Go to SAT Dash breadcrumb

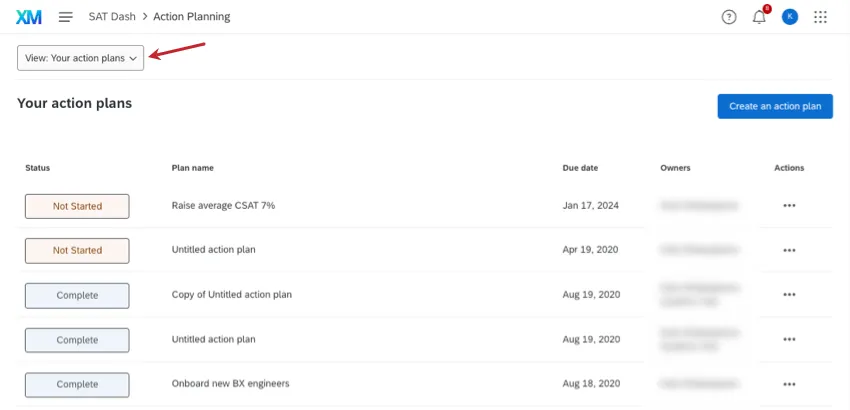pos(111,17)
